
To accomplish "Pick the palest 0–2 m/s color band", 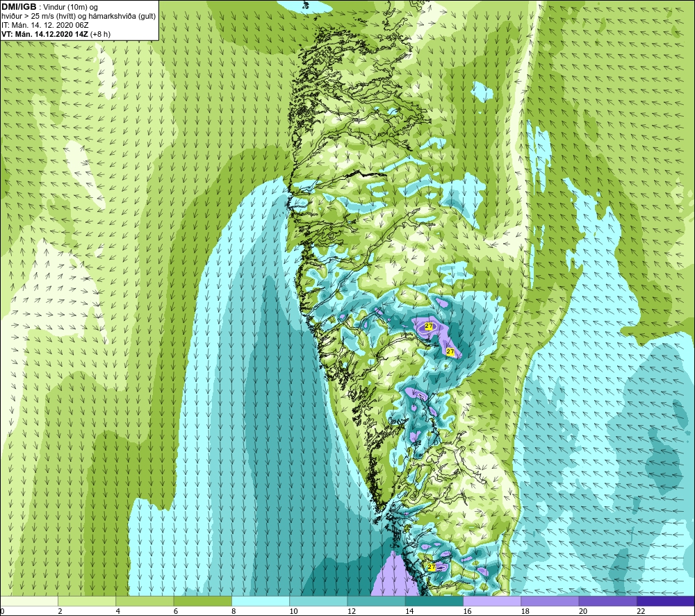I will pos(28,601).
